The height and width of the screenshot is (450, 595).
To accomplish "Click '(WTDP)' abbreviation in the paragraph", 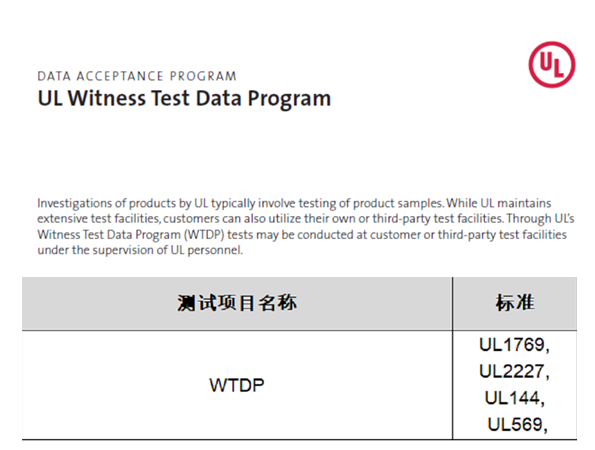I will pos(204,235).
